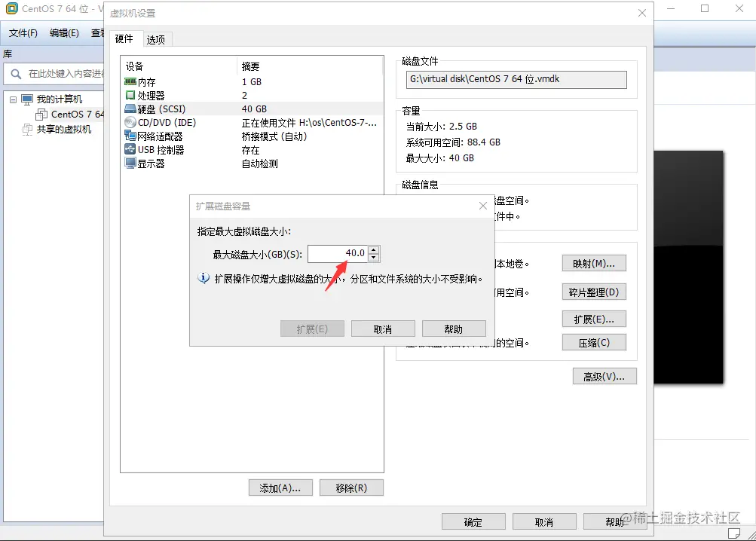This screenshot has height=541, width=756.
Task: Click 取消 at bottom of VM settings
Action: tap(544, 521)
